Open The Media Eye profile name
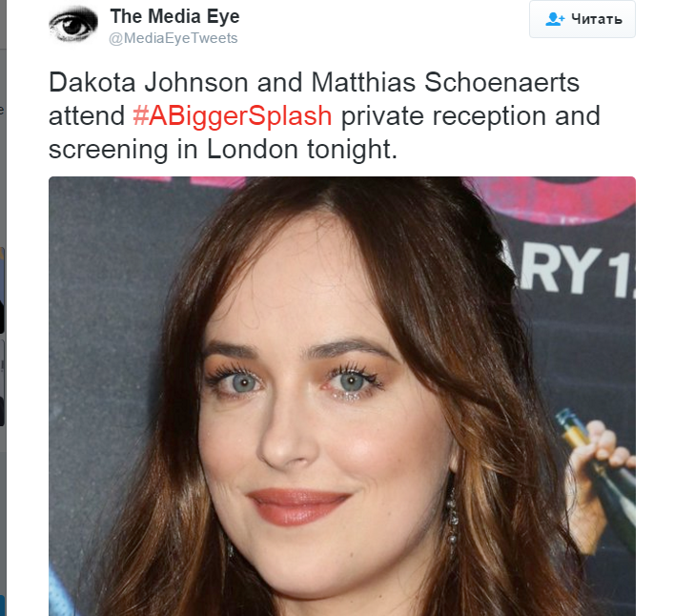 click(175, 16)
